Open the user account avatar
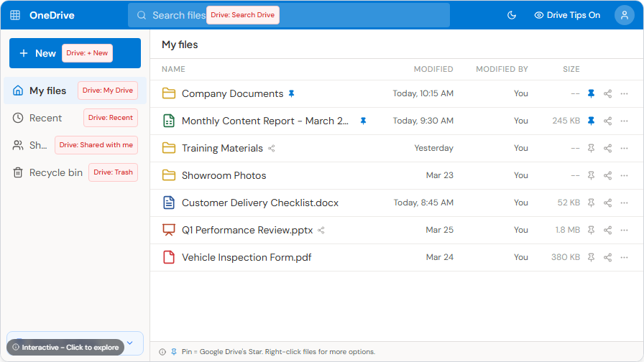 [x=625, y=15]
